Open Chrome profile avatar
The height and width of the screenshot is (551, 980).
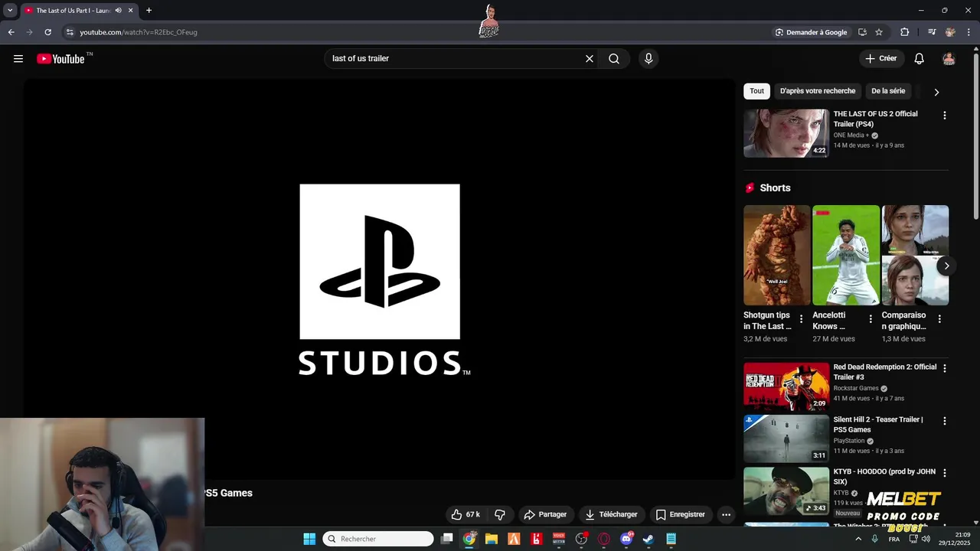pos(950,32)
